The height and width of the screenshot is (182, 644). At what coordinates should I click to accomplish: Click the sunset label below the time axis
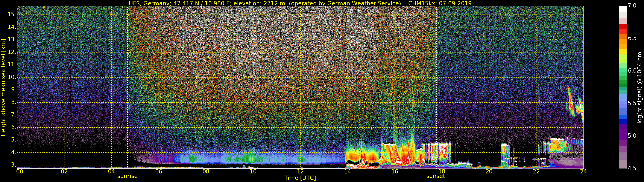point(436,176)
